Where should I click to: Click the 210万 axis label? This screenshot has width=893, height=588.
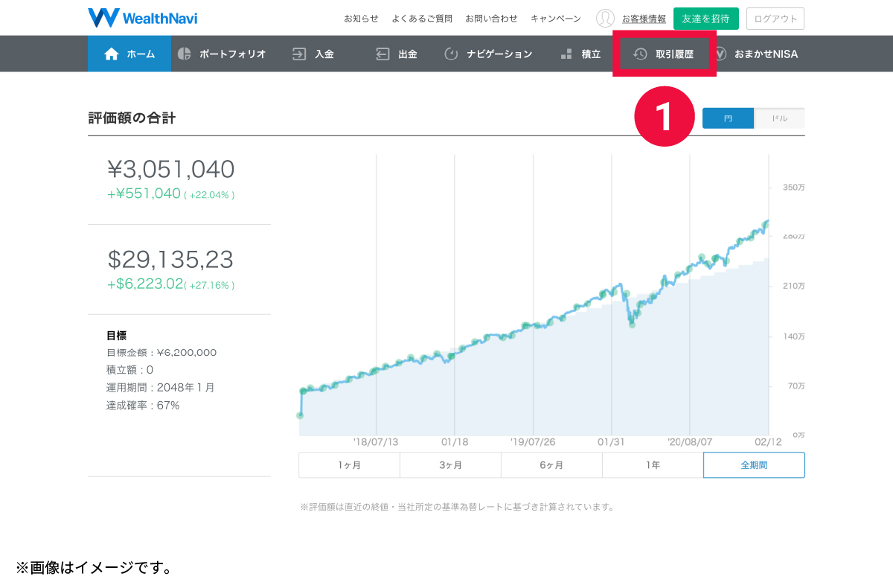(x=794, y=287)
